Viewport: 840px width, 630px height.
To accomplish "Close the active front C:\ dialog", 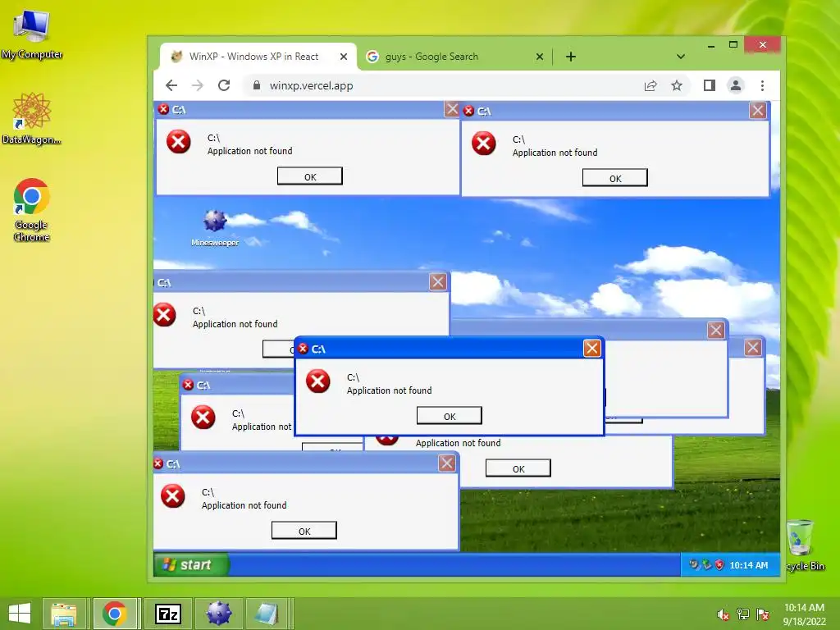I will [x=592, y=348].
